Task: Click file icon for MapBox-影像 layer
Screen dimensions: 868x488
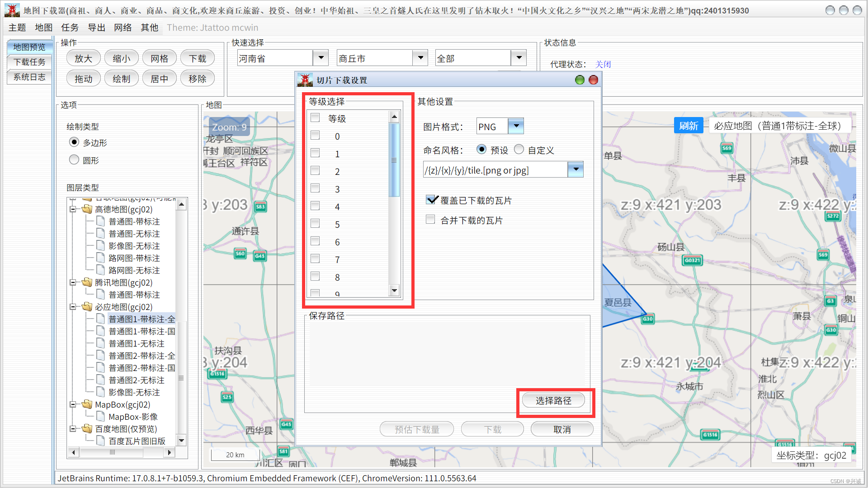Action: [101, 416]
